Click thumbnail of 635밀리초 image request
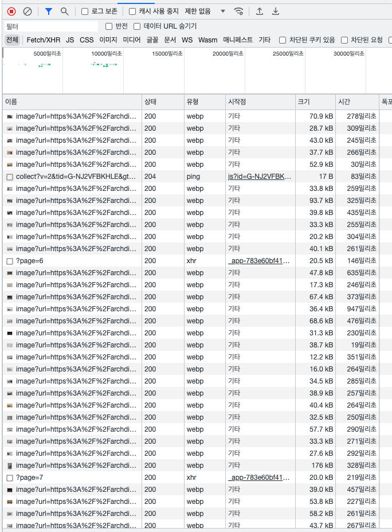392x532 pixels. (10, 273)
